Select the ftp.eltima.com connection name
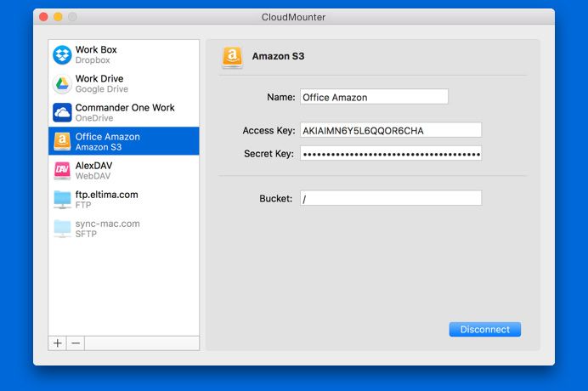588x391 pixels. (106, 195)
